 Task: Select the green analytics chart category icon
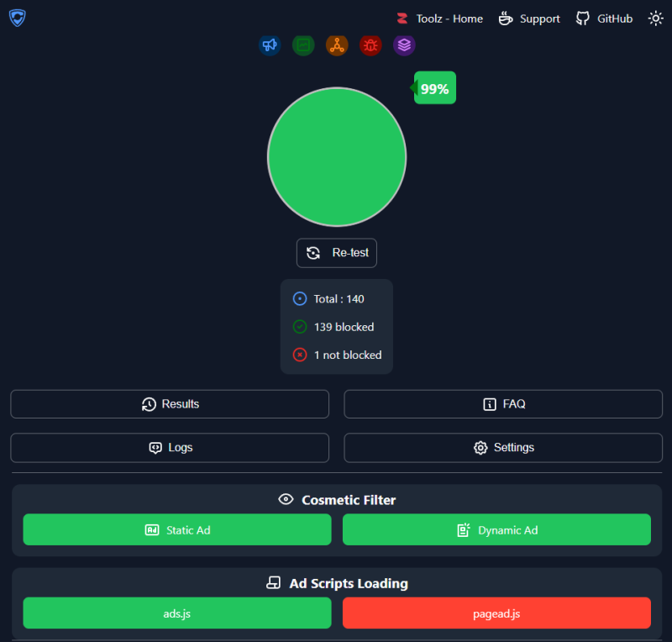click(303, 45)
